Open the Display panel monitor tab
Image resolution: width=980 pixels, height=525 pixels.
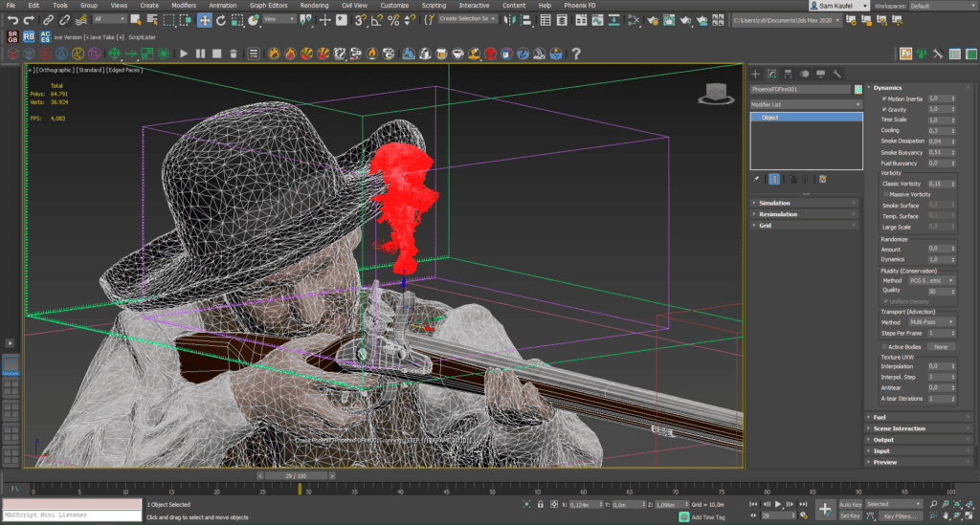click(x=820, y=74)
